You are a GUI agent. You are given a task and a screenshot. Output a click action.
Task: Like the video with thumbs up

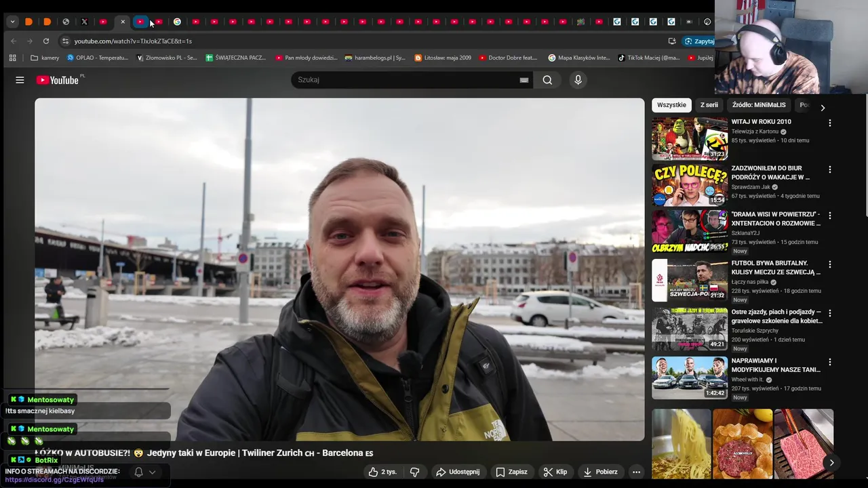[383, 472]
